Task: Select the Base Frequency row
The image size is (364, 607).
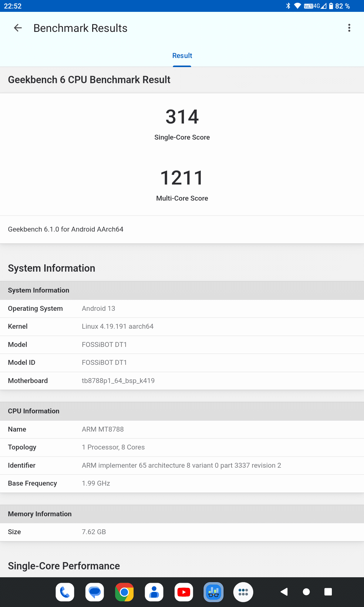Action: tap(182, 483)
